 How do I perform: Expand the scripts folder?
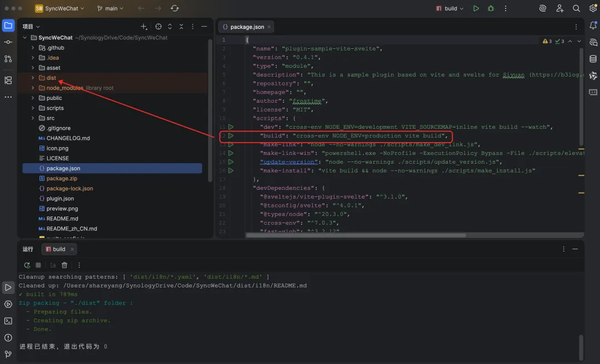tap(33, 108)
